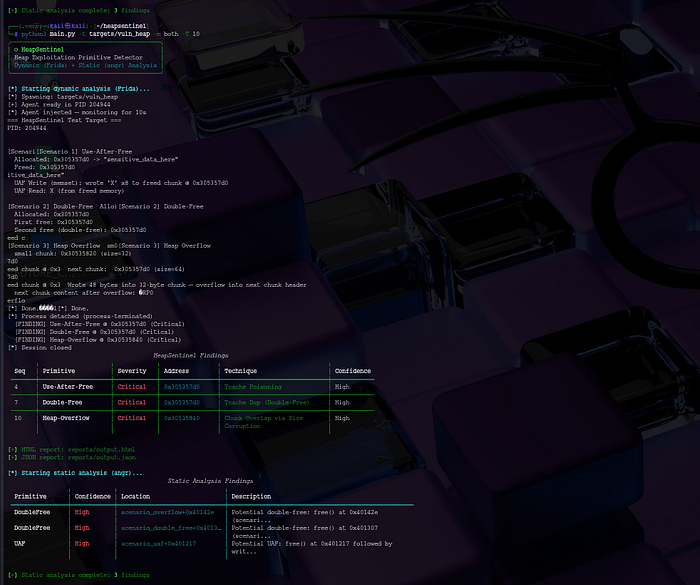The height and width of the screenshot is (585, 700).
Task: Click 'Double-Free' primitive cell in findings table
Action: coord(62,402)
